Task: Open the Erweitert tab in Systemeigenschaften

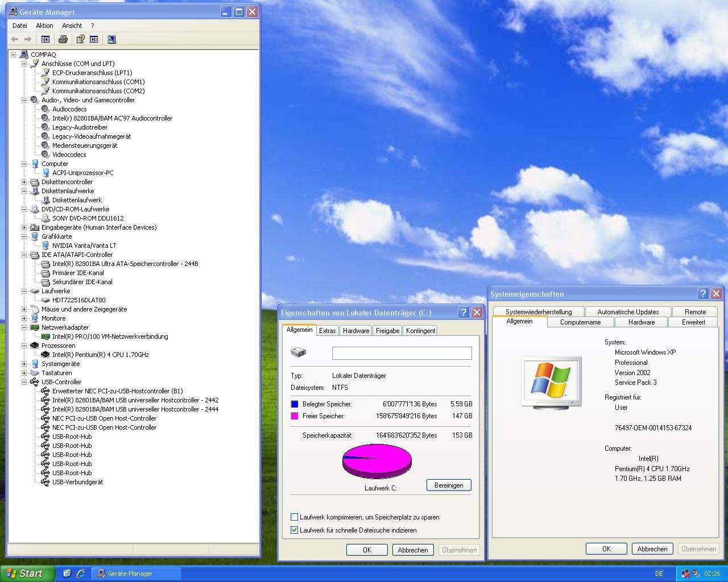Action: click(x=694, y=322)
